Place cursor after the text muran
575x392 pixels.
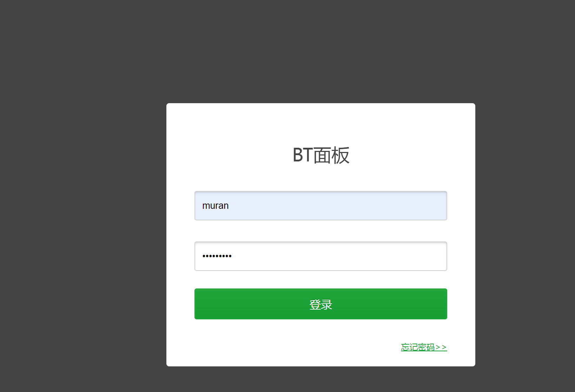(229, 206)
